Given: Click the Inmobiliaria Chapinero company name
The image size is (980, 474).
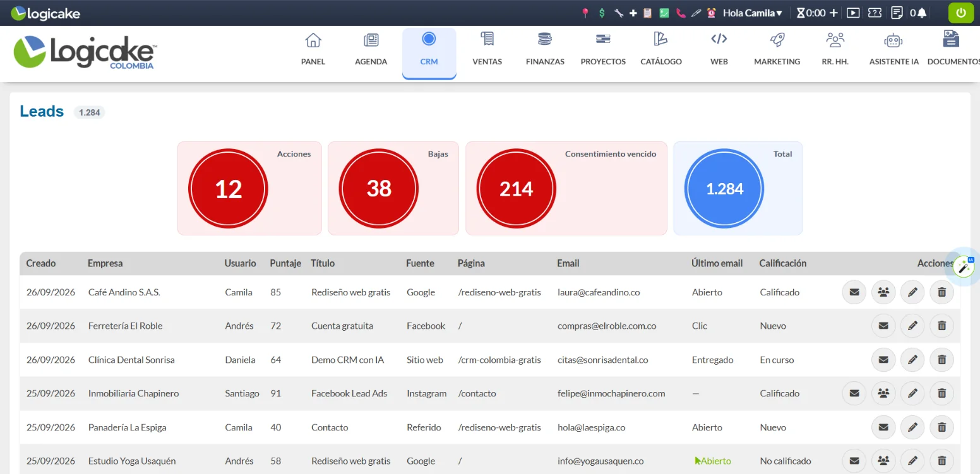Looking at the screenshot, I should coord(133,393).
